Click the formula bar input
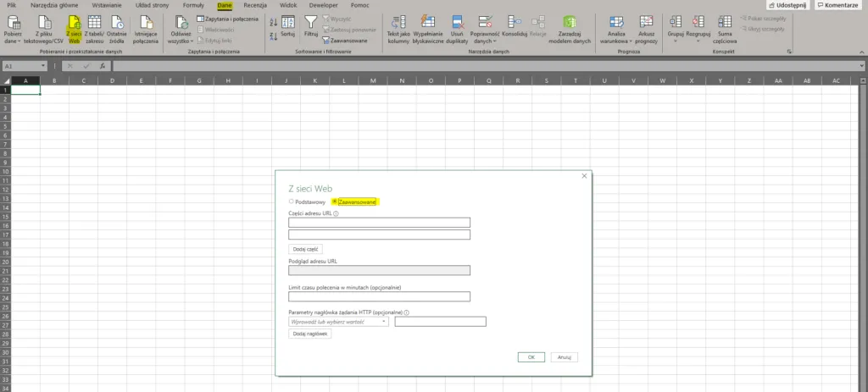This screenshot has width=868, height=392. pos(484,66)
